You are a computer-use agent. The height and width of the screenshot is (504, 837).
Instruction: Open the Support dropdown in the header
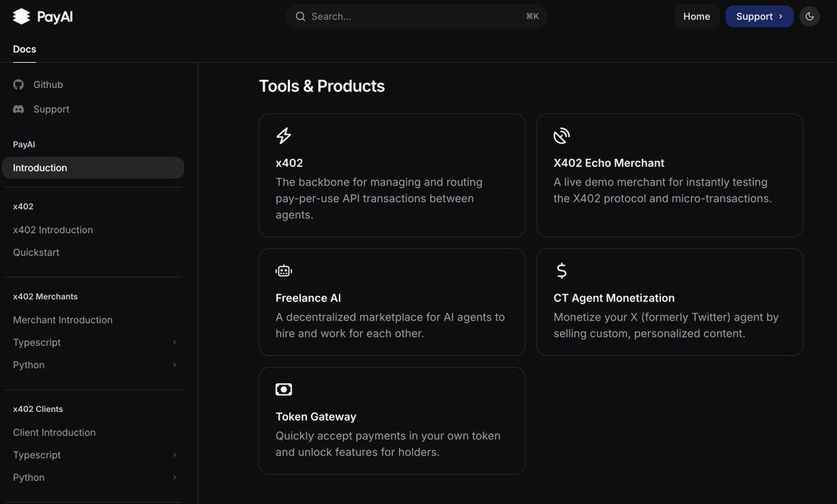759,15
